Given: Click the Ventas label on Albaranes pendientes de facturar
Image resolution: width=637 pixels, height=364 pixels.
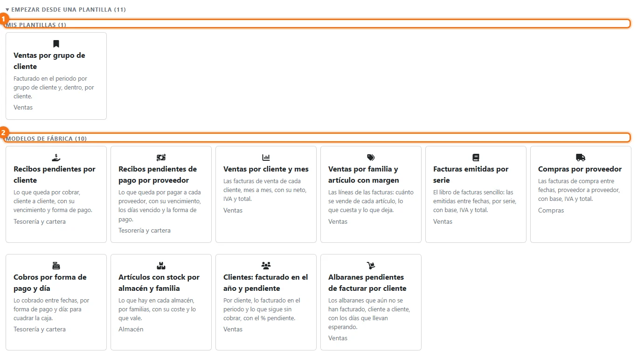Looking at the screenshot, I should pyautogui.click(x=338, y=338).
